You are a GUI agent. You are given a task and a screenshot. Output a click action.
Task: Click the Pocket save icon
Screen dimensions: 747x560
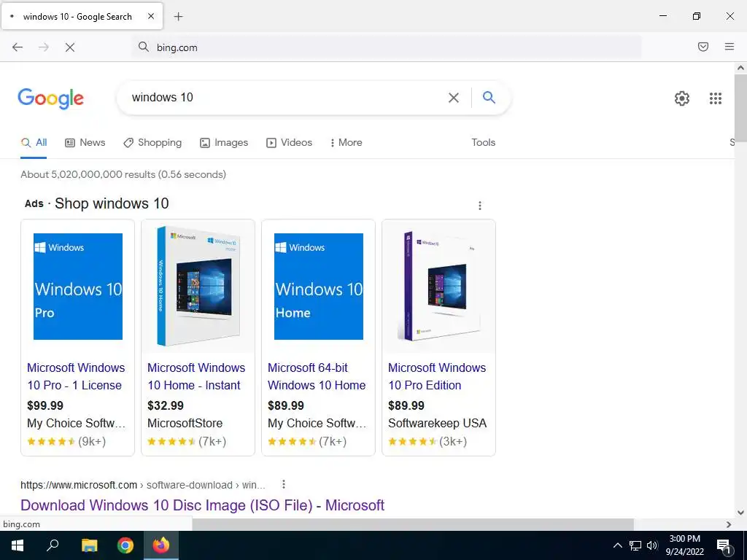tap(703, 47)
